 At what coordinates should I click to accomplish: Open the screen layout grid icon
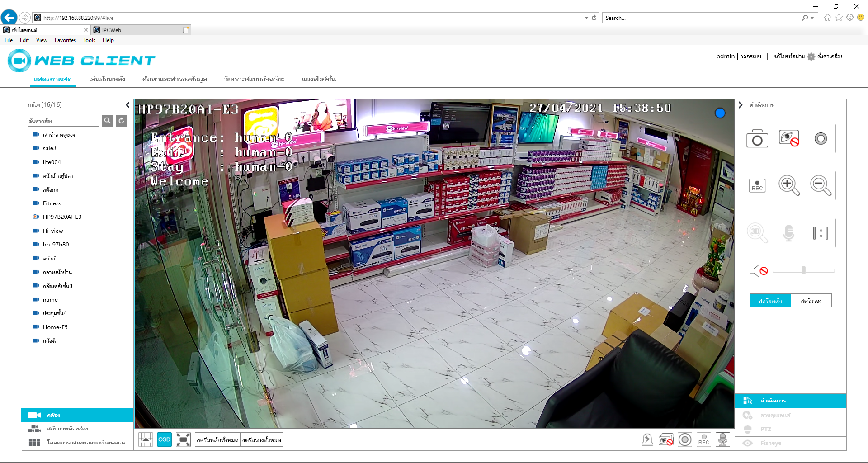[x=146, y=439]
